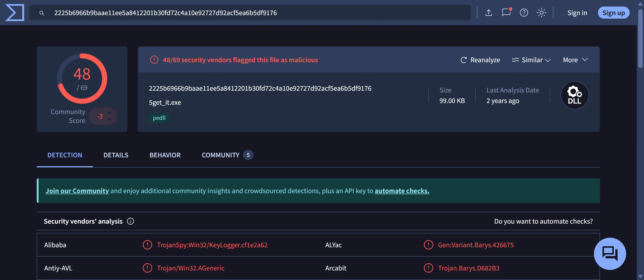This screenshot has width=644, height=280.
Task: Open the notifications comment icon
Action: coord(506,13)
